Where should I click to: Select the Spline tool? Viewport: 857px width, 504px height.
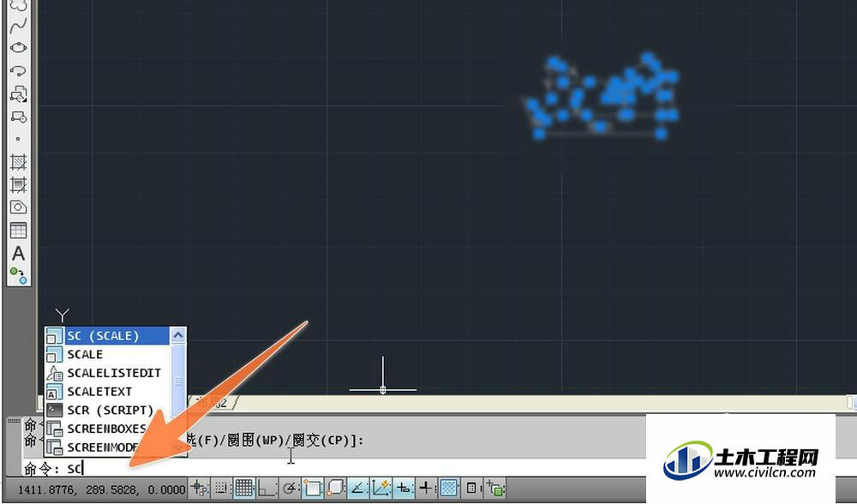[19, 25]
